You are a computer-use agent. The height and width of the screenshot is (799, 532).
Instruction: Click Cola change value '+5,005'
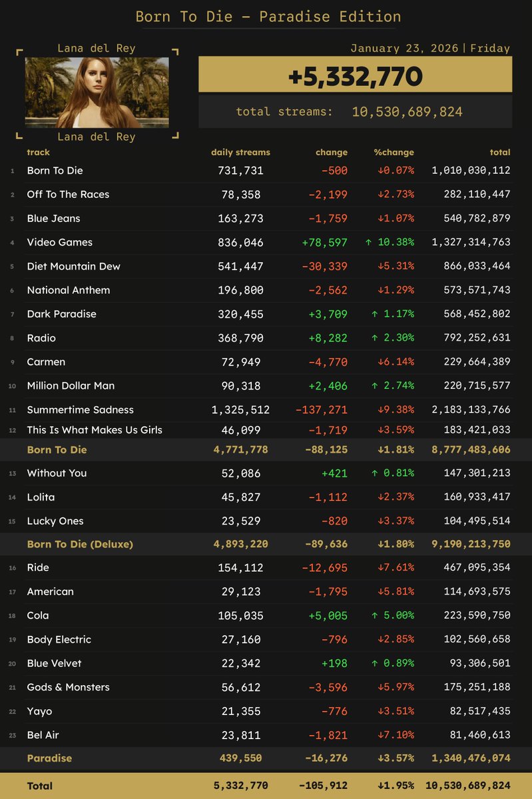(327, 616)
